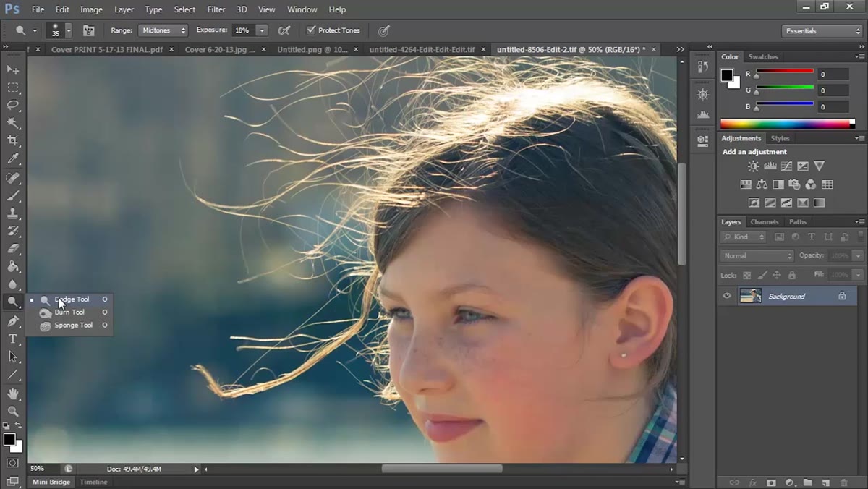
Task: Select the History Brush tool
Action: 13,231
